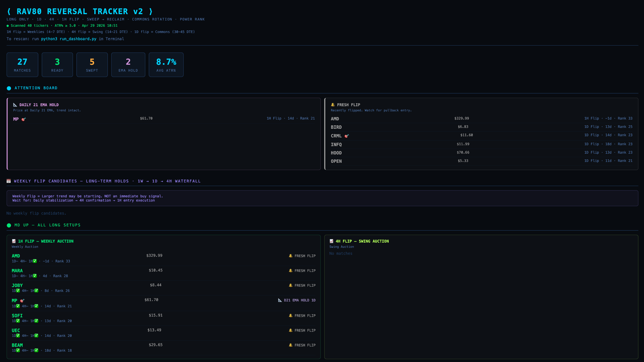Click the $13.49 price for UEC
This screenshot has width=644, height=362.
tap(154, 330)
